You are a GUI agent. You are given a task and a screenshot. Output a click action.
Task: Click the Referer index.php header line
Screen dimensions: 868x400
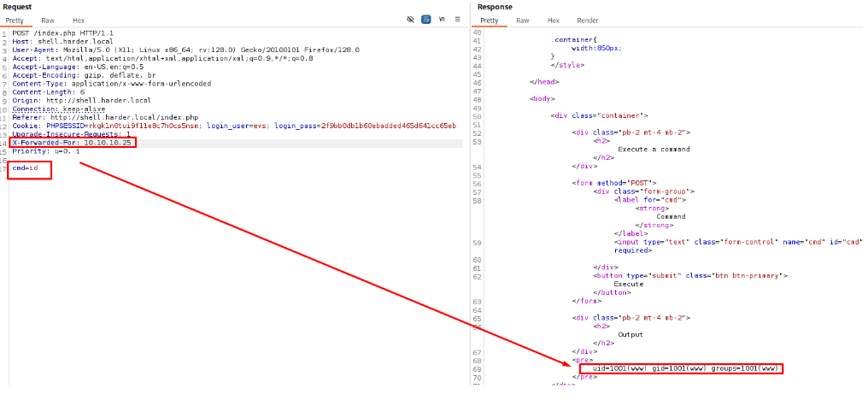(x=105, y=117)
